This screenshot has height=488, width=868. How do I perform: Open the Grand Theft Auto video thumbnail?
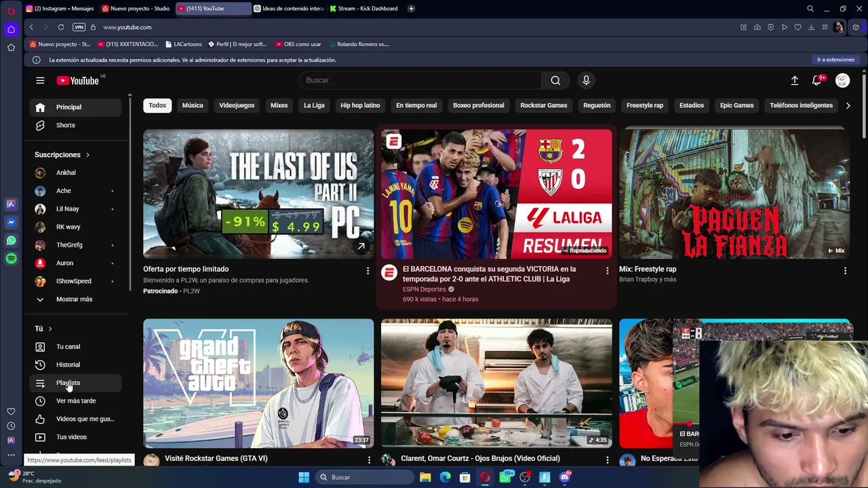(x=258, y=383)
